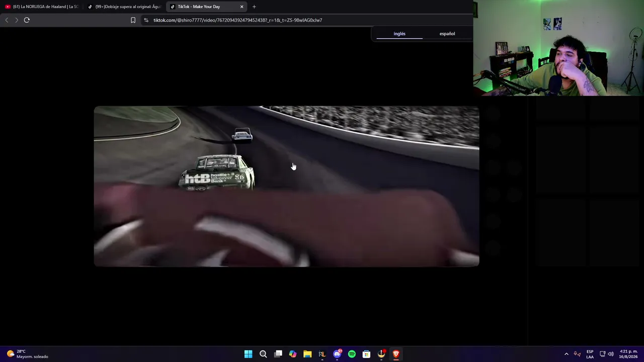Focus the tiktok.com address bar URL
Image resolution: width=644 pixels, height=362 pixels.
(x=237, y=20)
